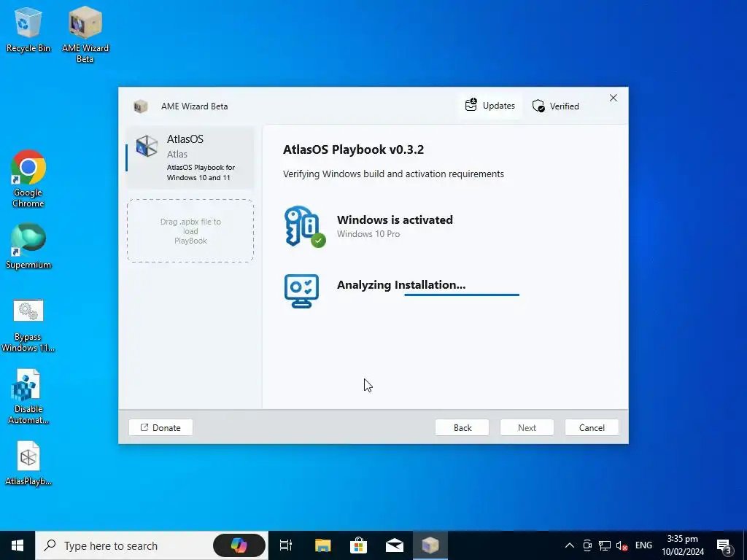The image size is (747, 560).
Task: Click the AME Wizard taskbar icon
Action: (x=430, y=545)
